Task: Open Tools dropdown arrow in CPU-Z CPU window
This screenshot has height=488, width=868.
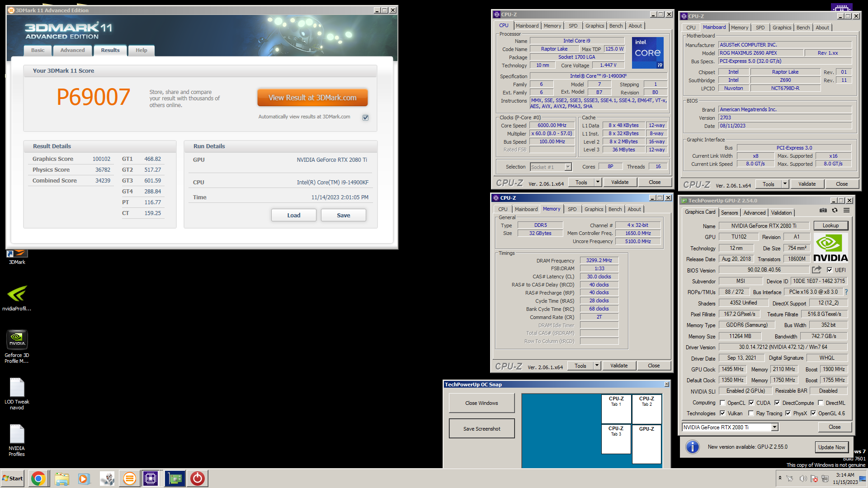Action: [x=598, y=182]
